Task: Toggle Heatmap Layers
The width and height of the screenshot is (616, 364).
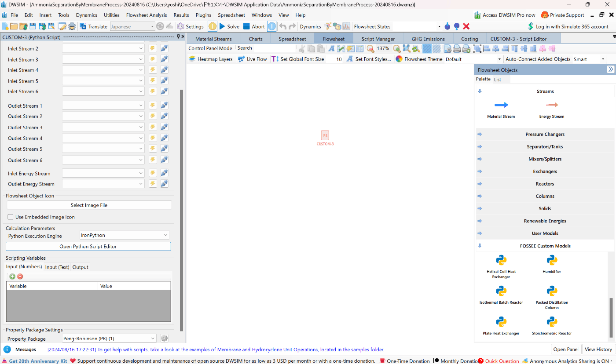Action: click(211, 59)
